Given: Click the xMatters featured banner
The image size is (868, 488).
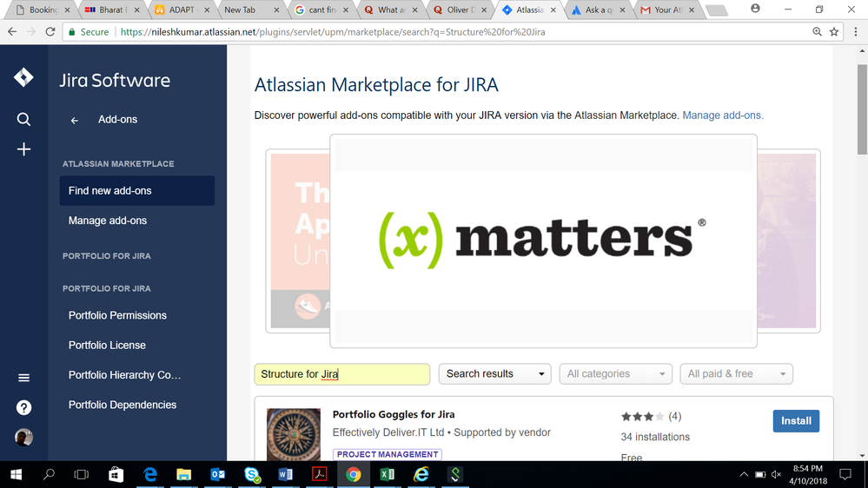Looking at the screenshot, I should 543,241.
